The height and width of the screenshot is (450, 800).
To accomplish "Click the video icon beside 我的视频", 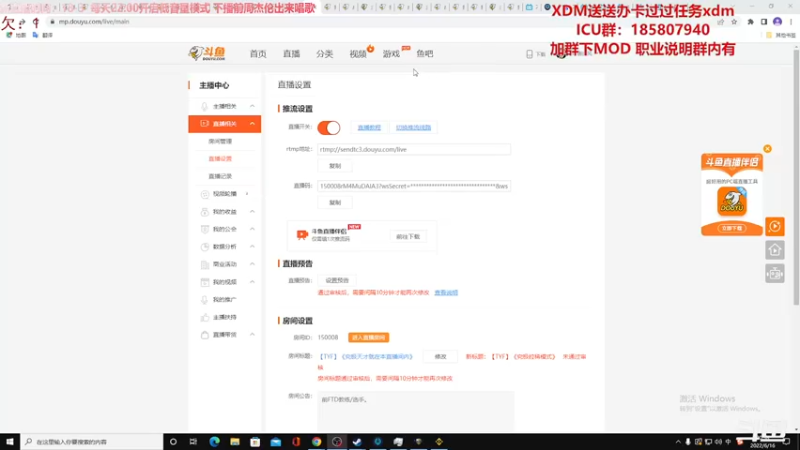I will (x=205, y=282).
